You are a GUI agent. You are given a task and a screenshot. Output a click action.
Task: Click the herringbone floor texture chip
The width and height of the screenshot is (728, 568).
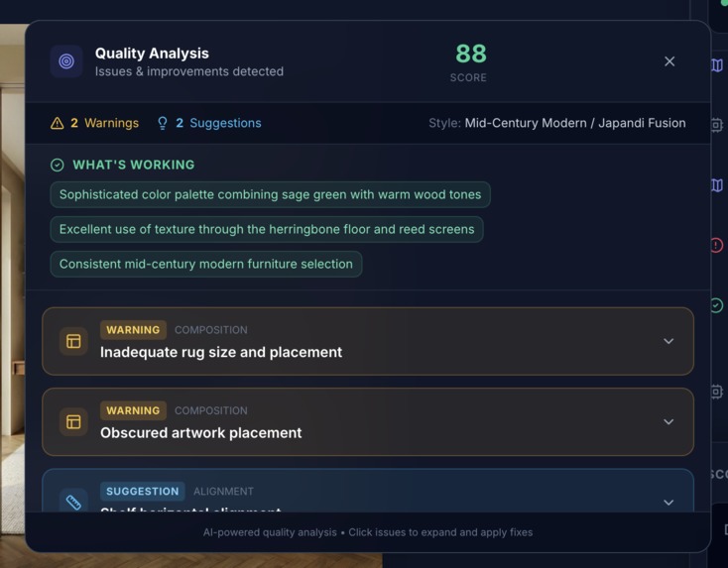pyautogui.click(x=267, y=229)
